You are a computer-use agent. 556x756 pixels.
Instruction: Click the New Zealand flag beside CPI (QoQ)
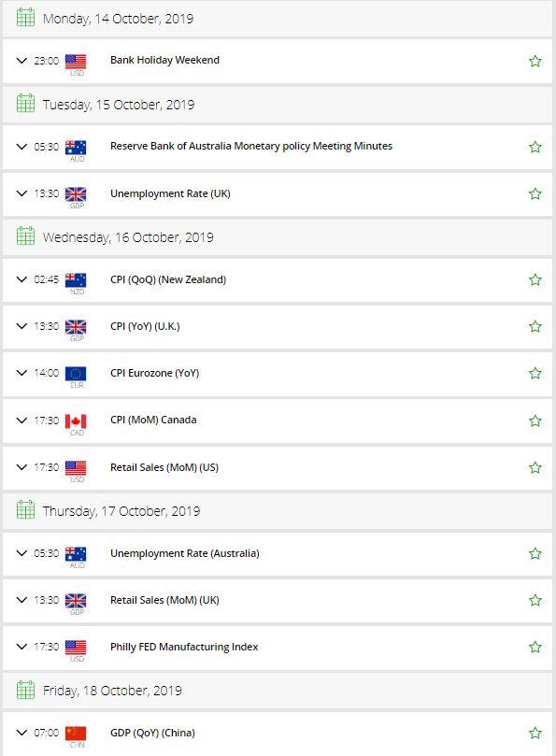point(76,279)
